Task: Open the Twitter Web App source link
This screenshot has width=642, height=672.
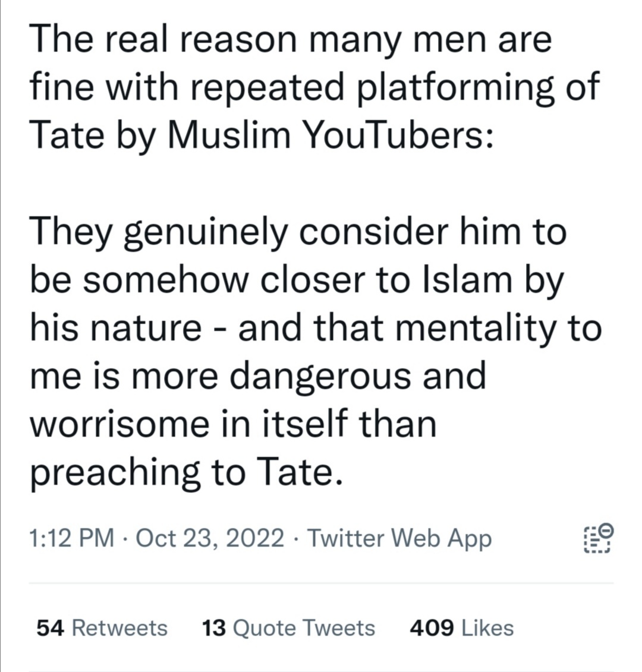Action: coord(399,538)
